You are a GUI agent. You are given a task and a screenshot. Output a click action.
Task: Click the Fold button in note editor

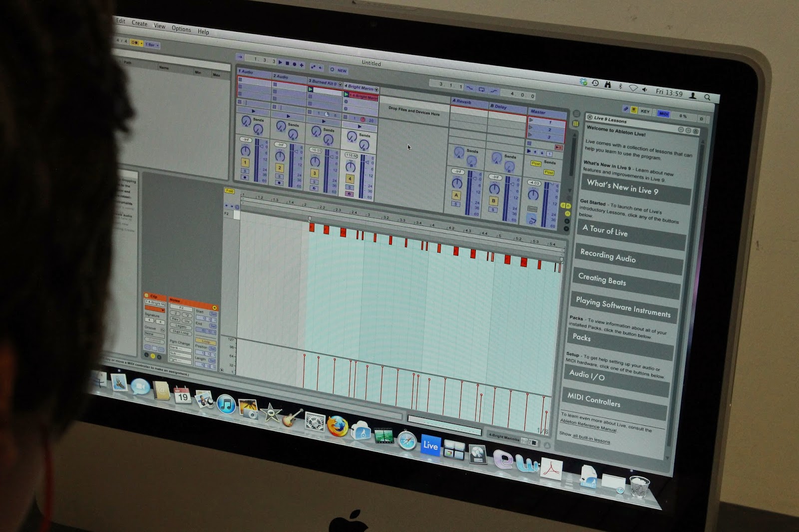pyautogui.click(x=229, y=191)
